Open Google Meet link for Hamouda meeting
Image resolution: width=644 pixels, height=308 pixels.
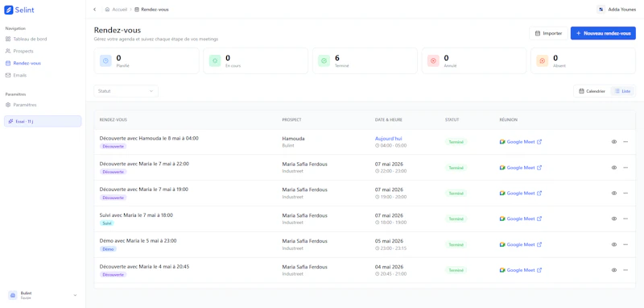click(520, 142)
